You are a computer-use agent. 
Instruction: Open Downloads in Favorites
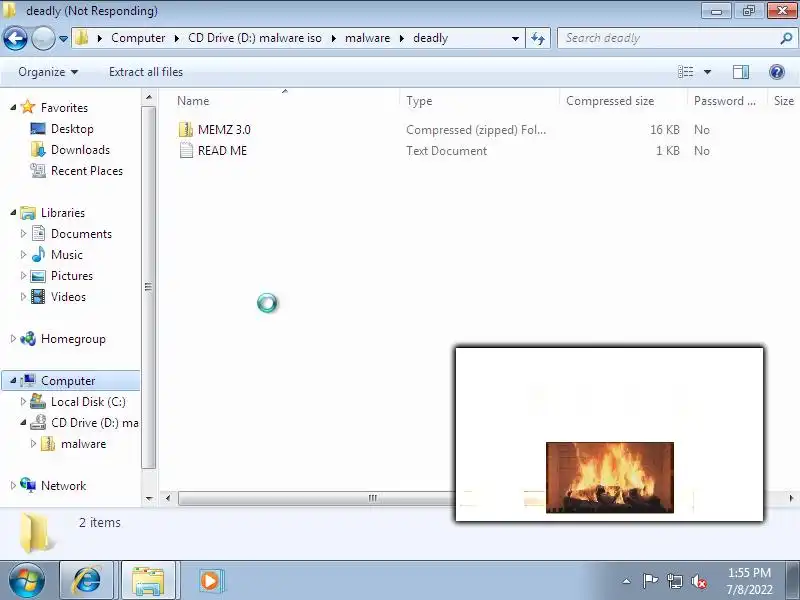coord(80,149)
